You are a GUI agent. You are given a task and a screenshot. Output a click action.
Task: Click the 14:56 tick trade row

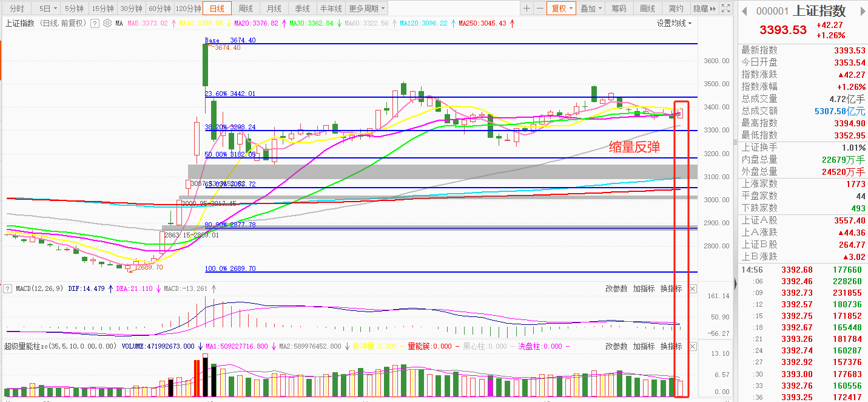point(803,270)
